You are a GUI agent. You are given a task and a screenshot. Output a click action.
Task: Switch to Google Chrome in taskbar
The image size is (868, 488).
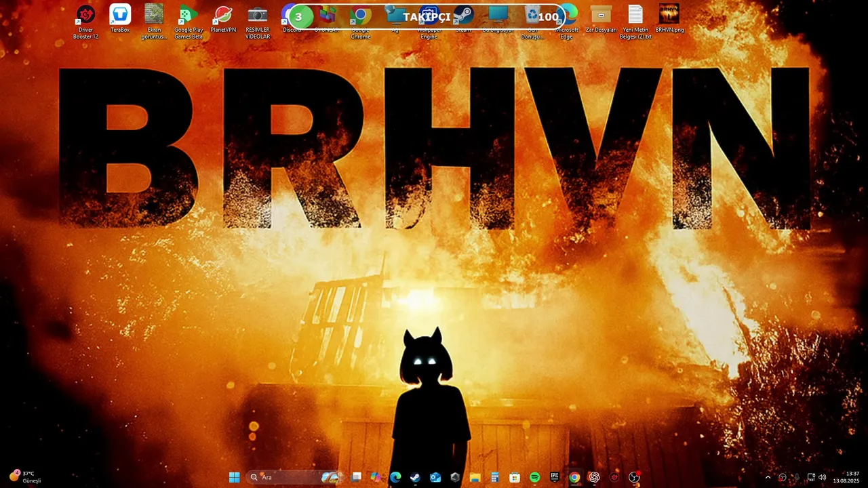coord(574,477)
